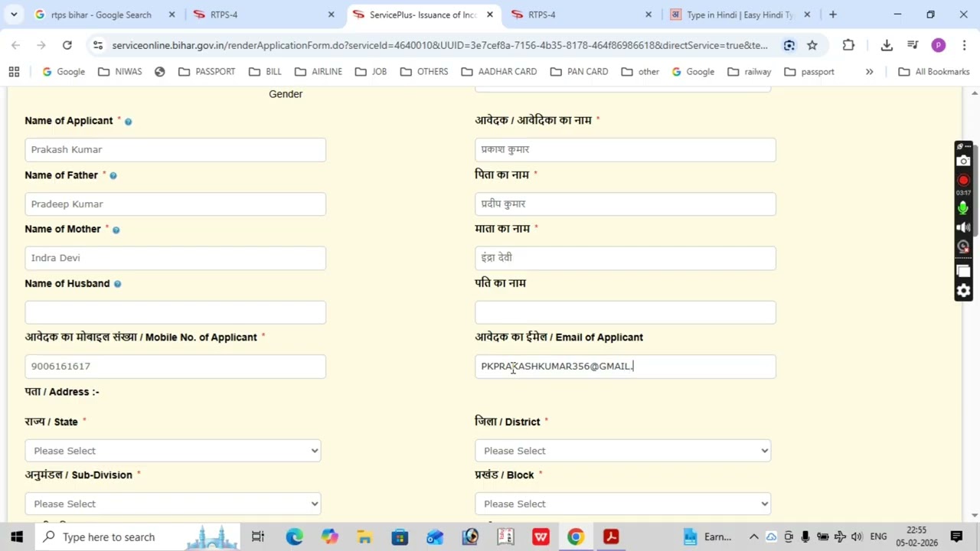
Task: Open the NIWAS bookmarks folder
Action: pyautogui.click(x=120, y=71)
